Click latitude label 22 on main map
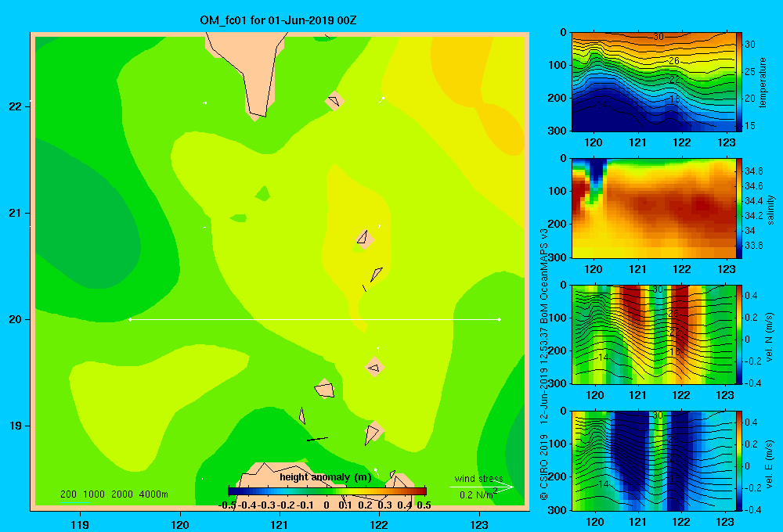The image size is (783, 532). pyautogui.click(x=15, y=106)
